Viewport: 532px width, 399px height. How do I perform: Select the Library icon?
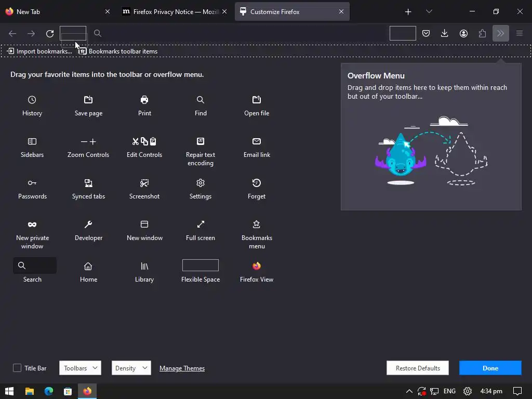144,266
